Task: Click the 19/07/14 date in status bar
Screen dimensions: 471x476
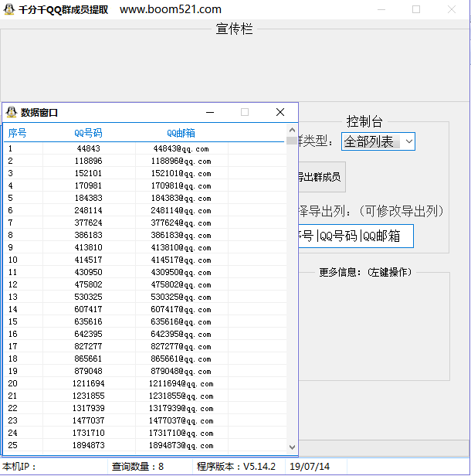Action: pos(310,467)
